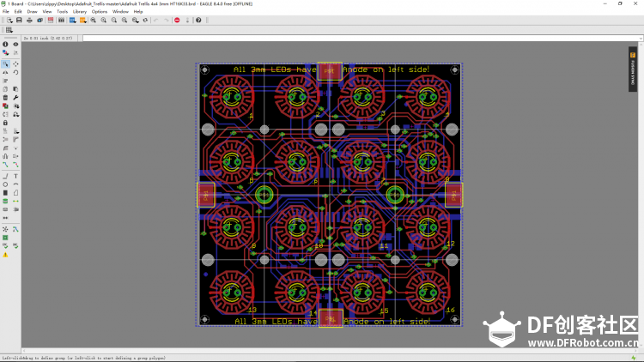The width and height of the screenshot is (644, 362).
Task: Click the horizontal scrollbar below the canvas
Action: (x=331, y=352)
